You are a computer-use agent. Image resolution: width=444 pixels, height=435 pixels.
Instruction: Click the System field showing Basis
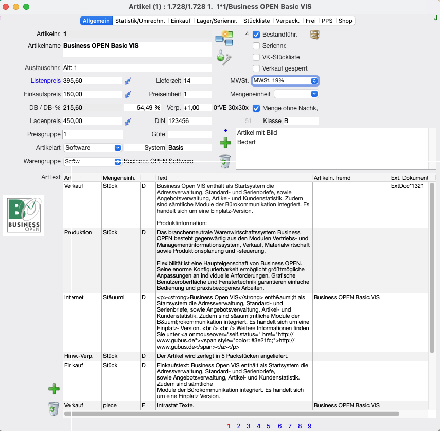190,148
